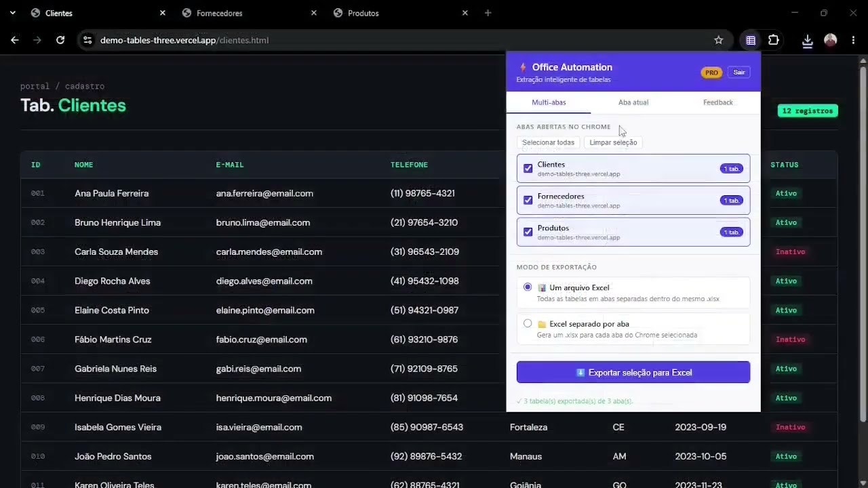This screenshot has height=488, width=868.
Task: Click the TELEFONE column header
Action: (x=409, y=165)
